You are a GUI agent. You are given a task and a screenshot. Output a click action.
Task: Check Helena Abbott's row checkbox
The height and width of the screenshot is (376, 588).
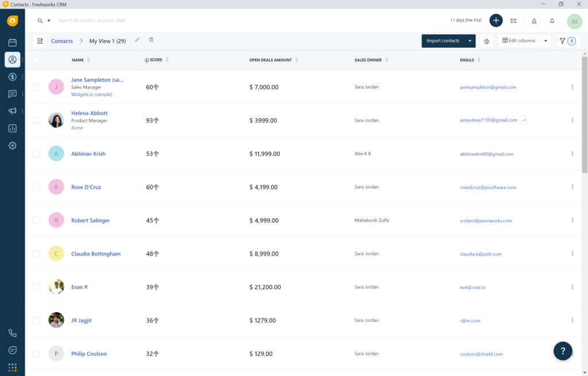pos(36,120)
